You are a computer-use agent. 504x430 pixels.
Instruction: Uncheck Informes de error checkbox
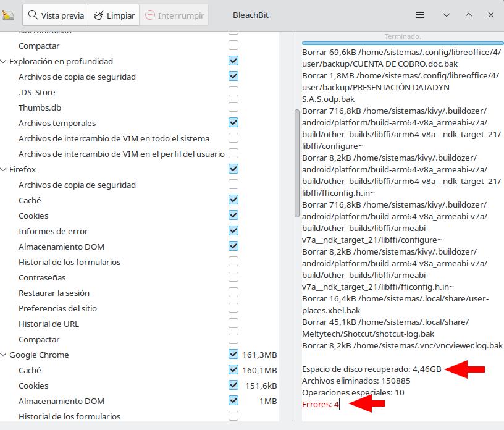(x=233, y=230)
